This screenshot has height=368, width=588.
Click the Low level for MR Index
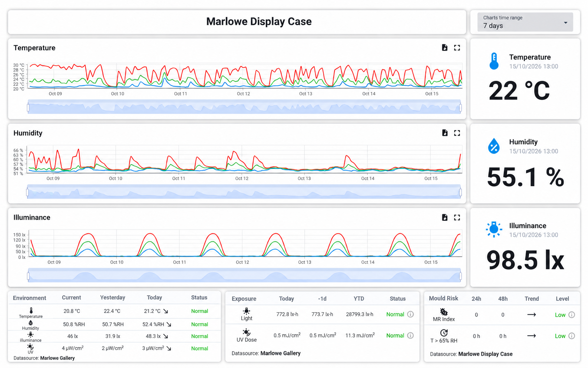[560, 315]
